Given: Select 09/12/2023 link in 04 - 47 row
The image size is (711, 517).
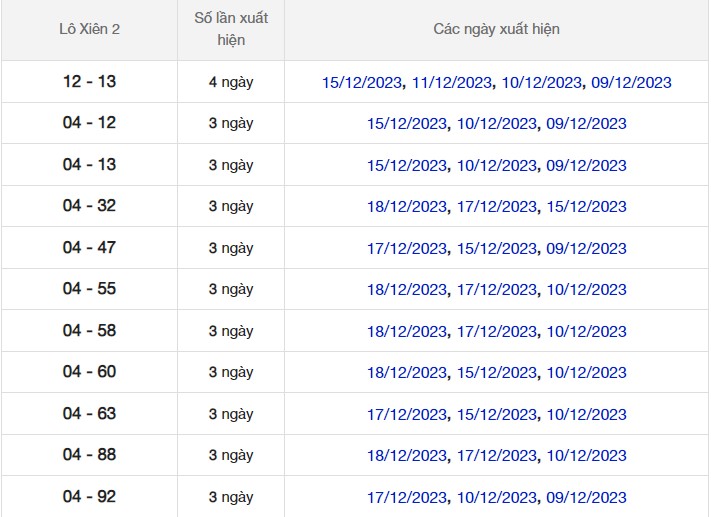Looking at the screenshot, I should click(586, 248).
